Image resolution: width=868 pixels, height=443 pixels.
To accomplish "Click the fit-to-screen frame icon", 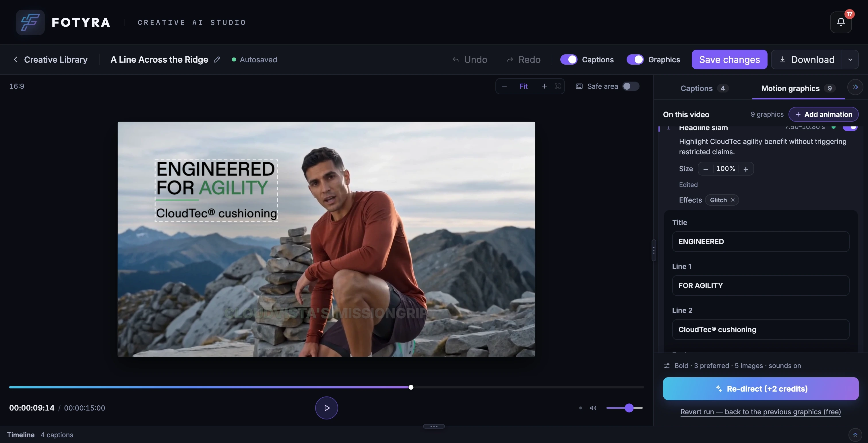I will [x=558, y=86].
